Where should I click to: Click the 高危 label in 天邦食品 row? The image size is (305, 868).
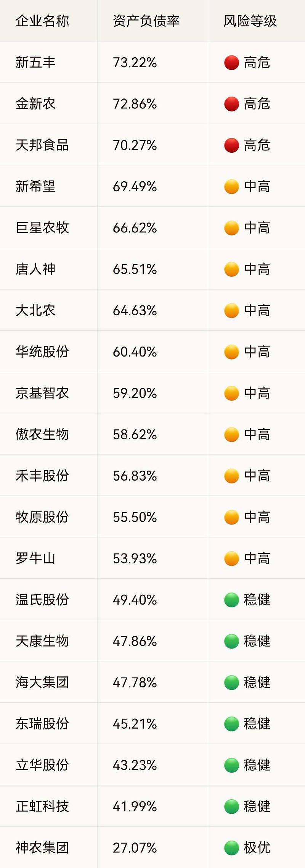click(257, 145)
